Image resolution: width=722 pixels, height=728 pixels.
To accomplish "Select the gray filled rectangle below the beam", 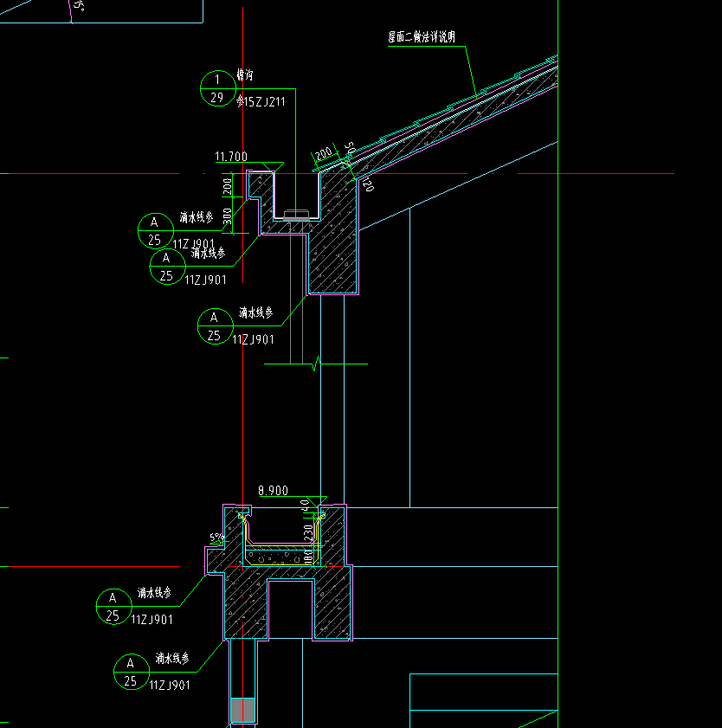I will pyautogui.click(x=243, y=710).
